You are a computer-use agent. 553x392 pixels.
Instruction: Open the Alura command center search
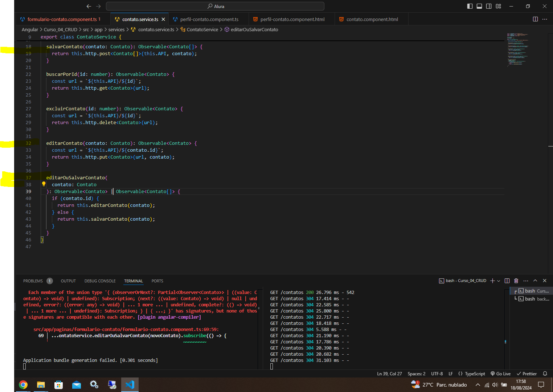[215, 6]
